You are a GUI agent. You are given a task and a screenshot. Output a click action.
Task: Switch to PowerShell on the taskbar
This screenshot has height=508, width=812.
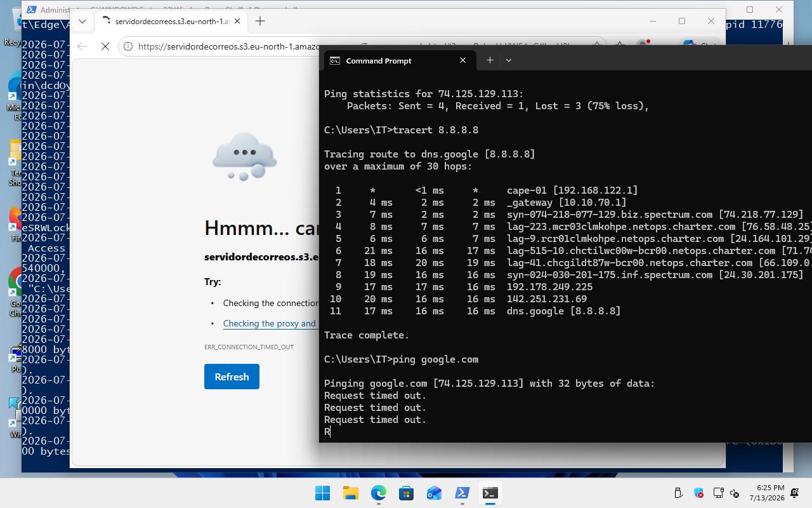pos(462,493)
